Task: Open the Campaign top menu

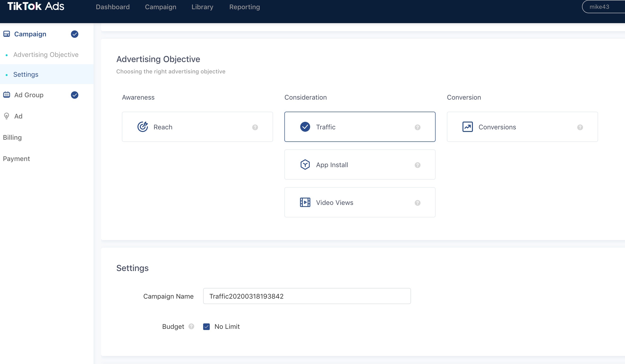Action: [160, 7]
